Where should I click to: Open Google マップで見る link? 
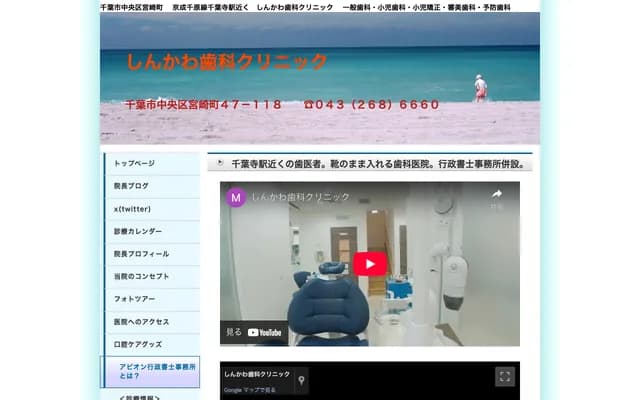point(250,390)
